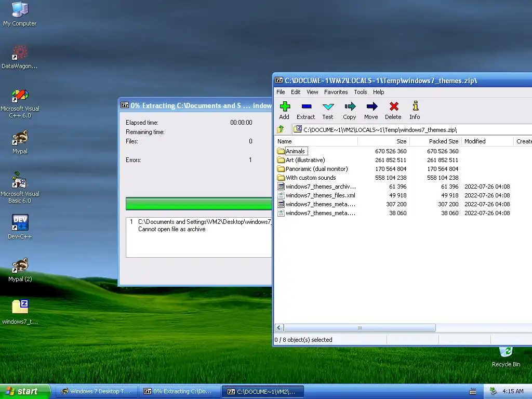Sort by the Size column header
Image resolution: width=532 pixels, height=399 pixels.
click(x=384, y=141)
